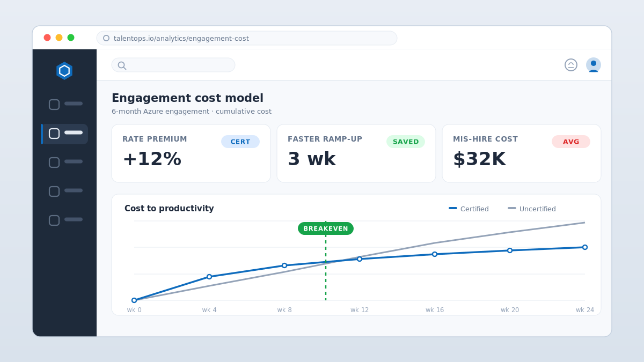This screenshot has width=644, height=362.
Task: Select the Certified data point at wk 24
Action: 585,247
